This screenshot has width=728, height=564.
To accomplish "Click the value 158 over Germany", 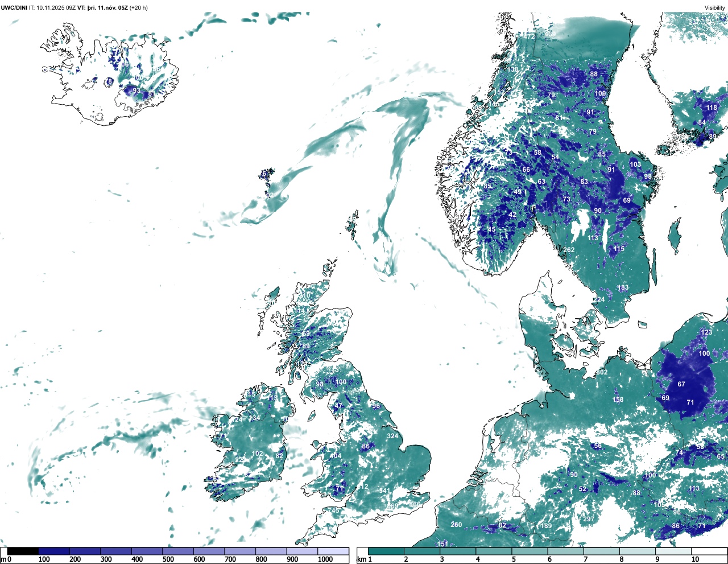I will point(618,400).
